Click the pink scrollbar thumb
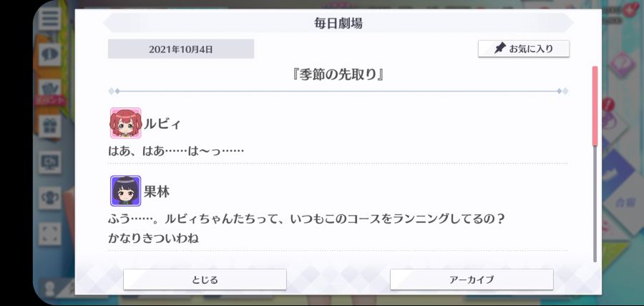 click(595, 105)
